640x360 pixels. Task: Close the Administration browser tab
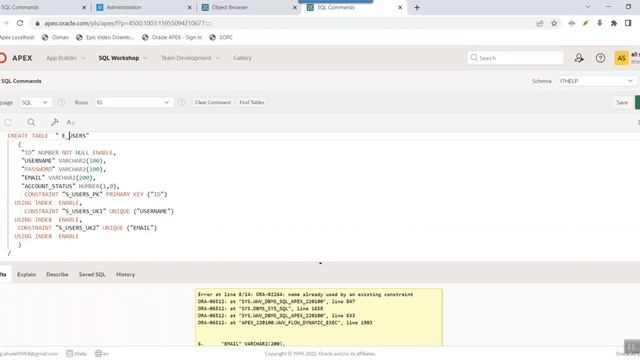pos(189,7)
